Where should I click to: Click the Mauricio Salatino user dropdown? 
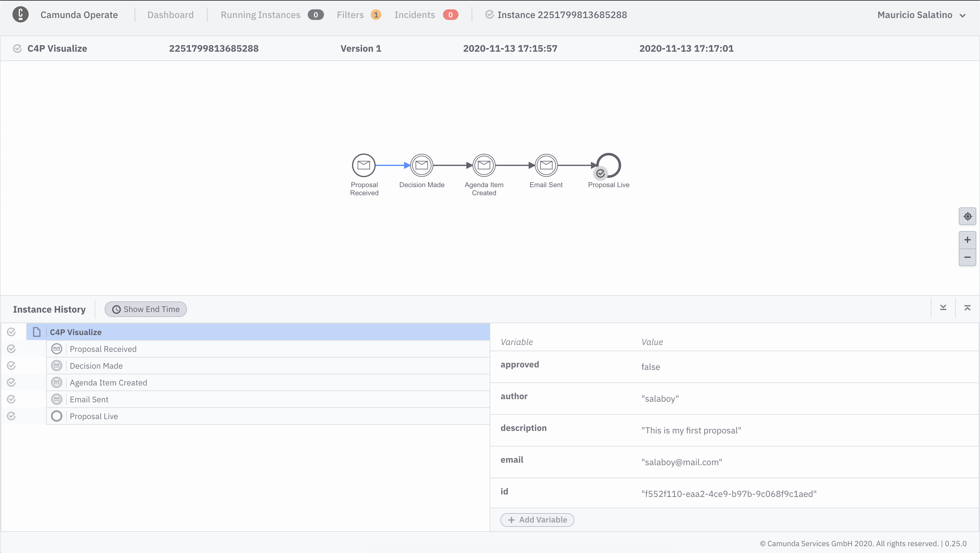[x=921, y=14]
